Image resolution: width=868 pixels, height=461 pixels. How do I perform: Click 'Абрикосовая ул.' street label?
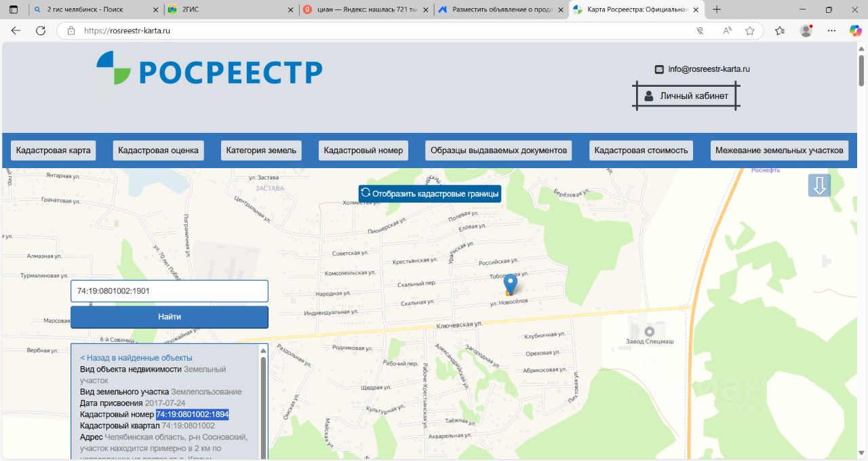point(545,370)
